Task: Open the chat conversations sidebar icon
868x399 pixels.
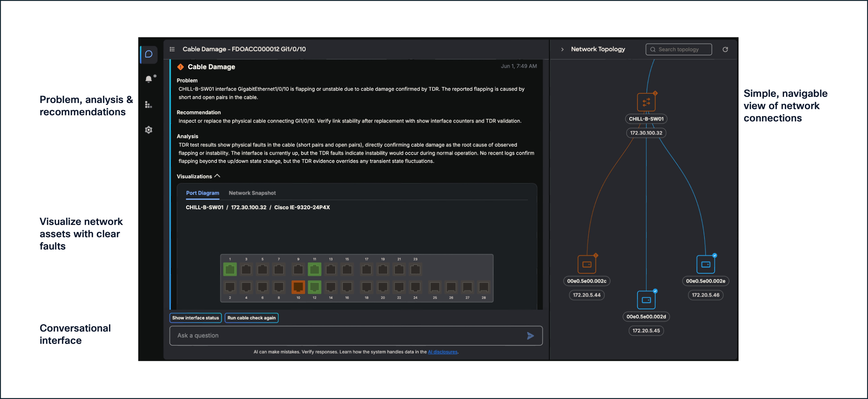Action: pos(149,54)
